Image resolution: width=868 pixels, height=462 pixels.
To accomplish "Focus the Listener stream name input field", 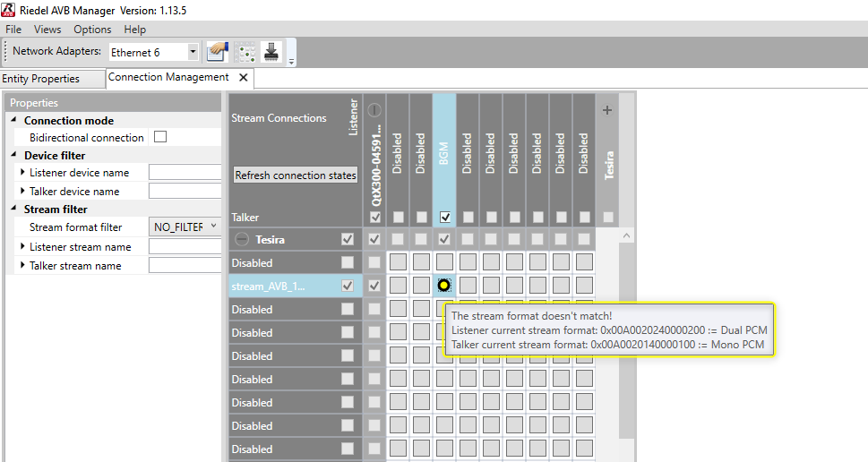I will pyautogui.click(x=185, y=246).
